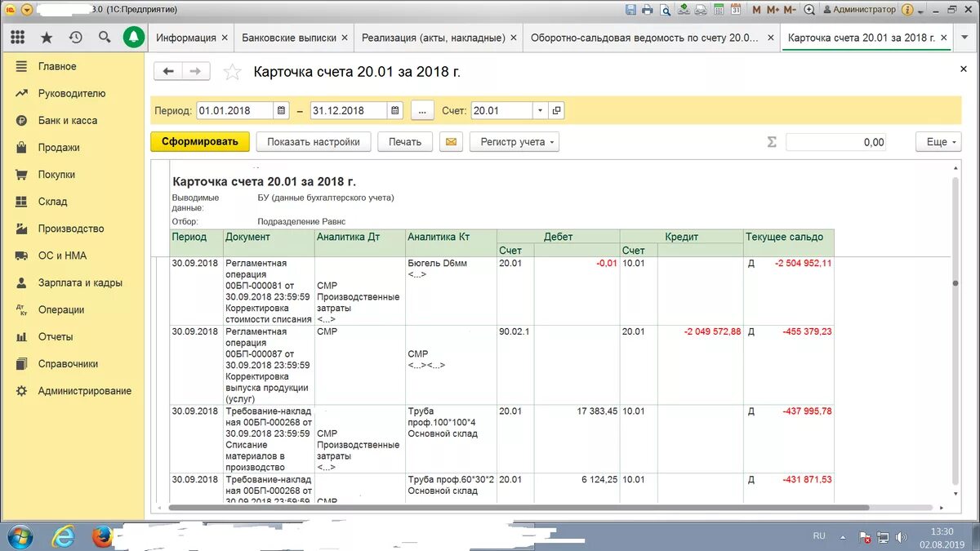
Task: Open calendar picker for start date
Action: [x=282, y=111]
